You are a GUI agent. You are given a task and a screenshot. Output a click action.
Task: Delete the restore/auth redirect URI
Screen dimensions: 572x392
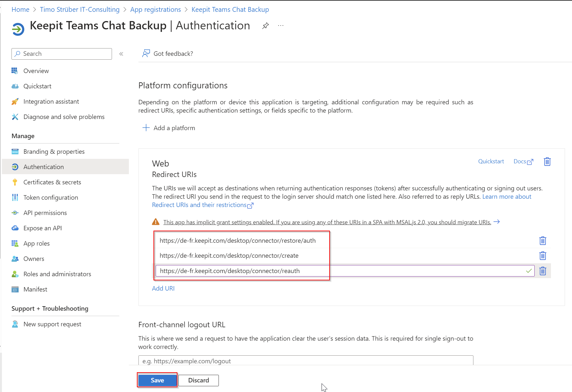[542, 241]
